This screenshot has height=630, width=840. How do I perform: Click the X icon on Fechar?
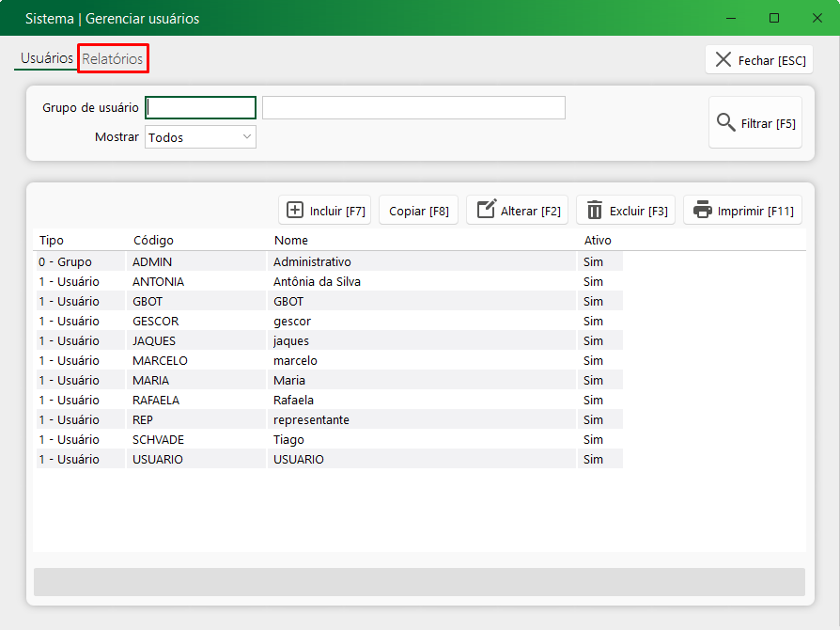[x=723, y=59]
